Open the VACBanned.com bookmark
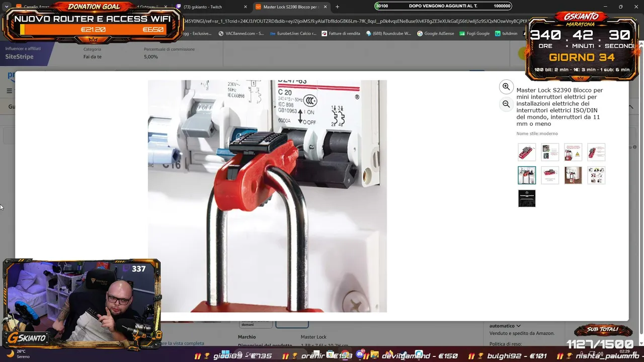The height and width of the screenshot is (362, 644). (241, 34)
